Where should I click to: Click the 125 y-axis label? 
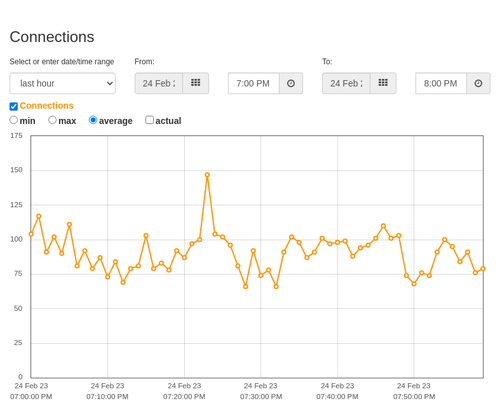(16, 205)
